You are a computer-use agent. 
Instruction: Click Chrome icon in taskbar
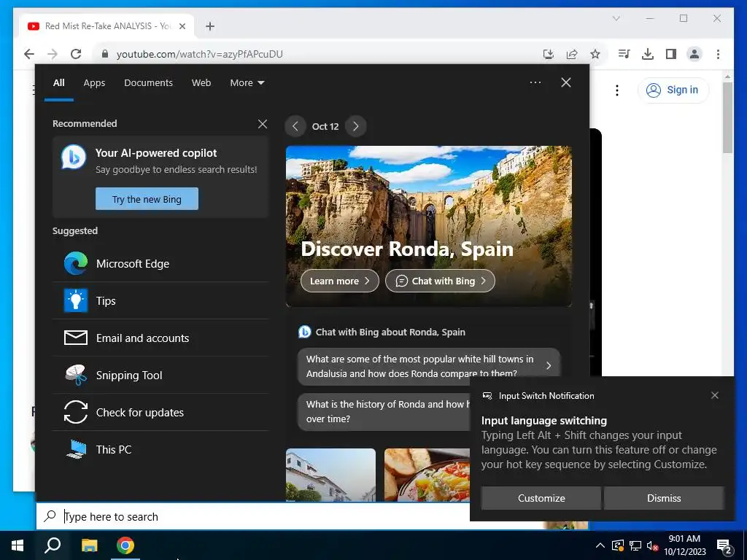pyautogui.click(x=125, y=545)
